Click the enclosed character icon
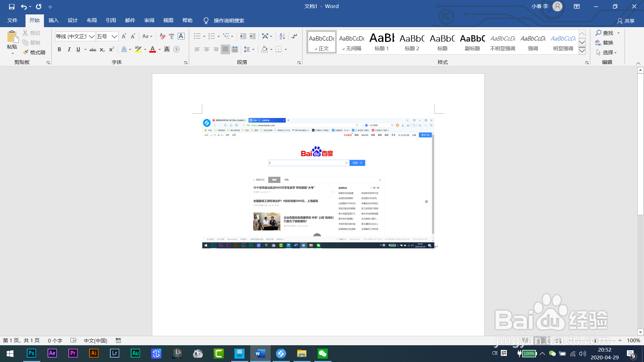The image size is (644, 362). coord(176,49)
